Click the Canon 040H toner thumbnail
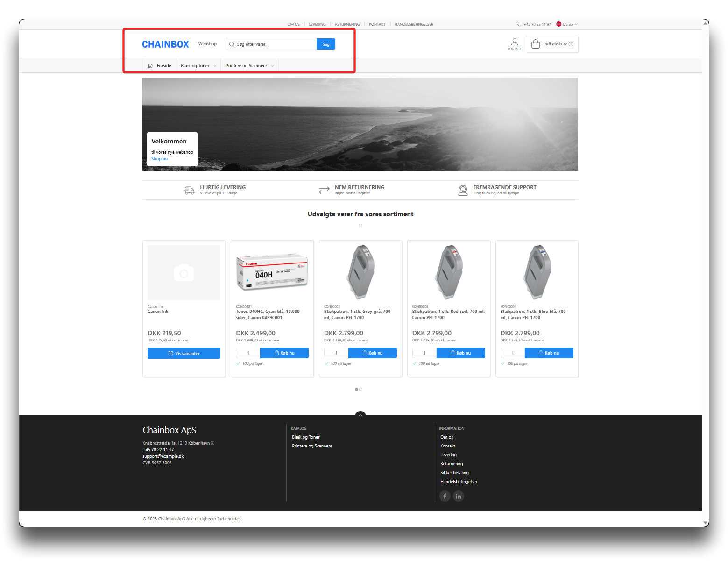Image resolution: width=728 pixels, height=561 pixels. tap(272, 272)
